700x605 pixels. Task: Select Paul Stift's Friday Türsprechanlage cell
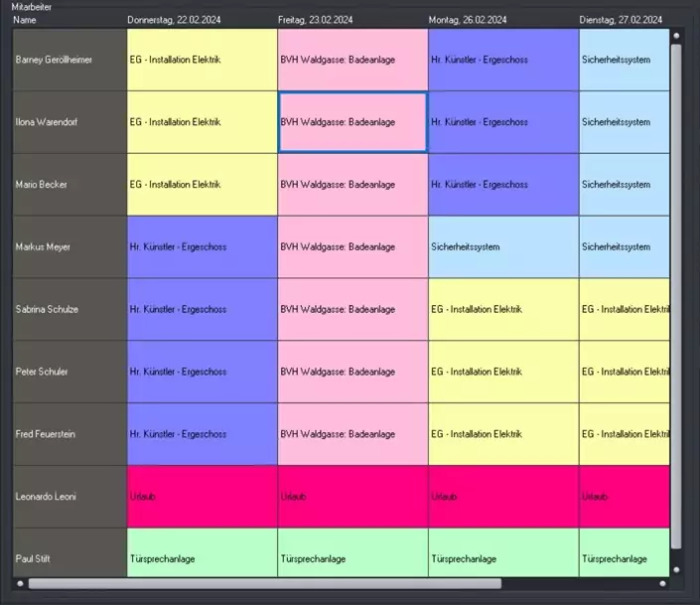point(352,552)
